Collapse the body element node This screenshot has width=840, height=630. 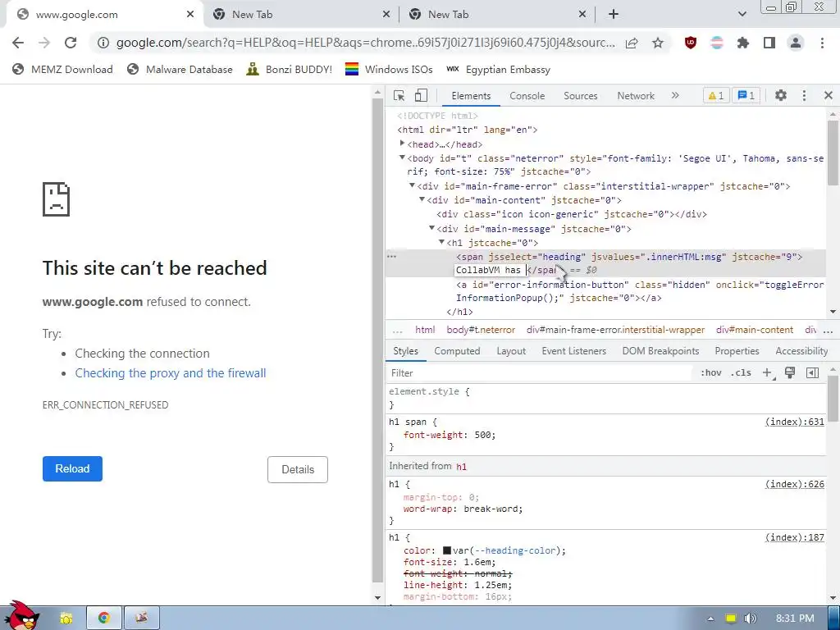402,157
